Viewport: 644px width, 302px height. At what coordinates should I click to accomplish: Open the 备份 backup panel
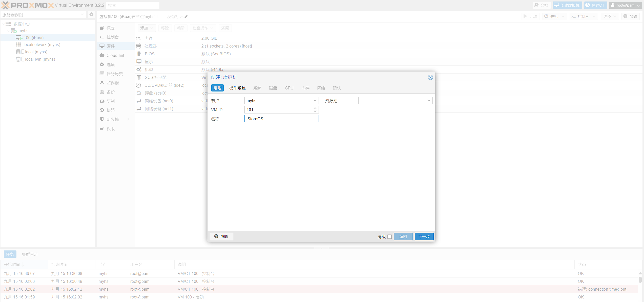pyautogui.click(x=116, y=92)
